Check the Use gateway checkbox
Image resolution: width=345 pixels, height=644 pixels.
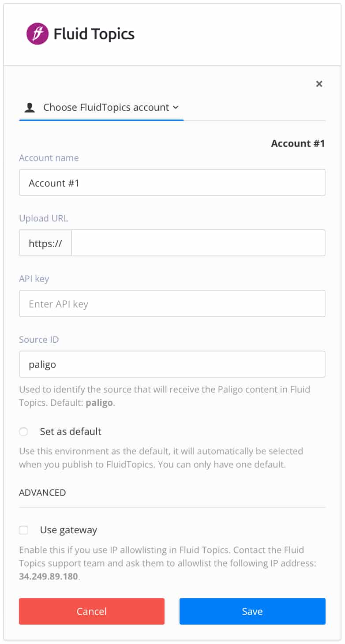coord(23,530)
